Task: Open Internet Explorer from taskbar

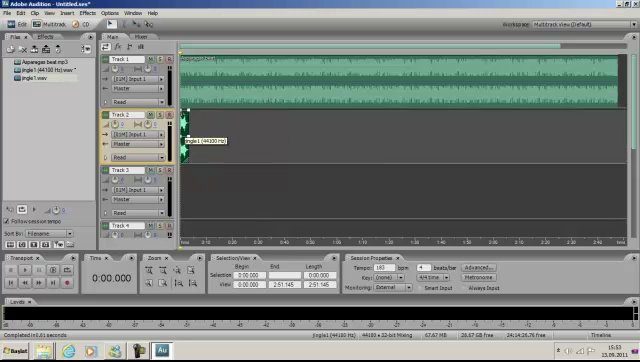Action: 69,351
